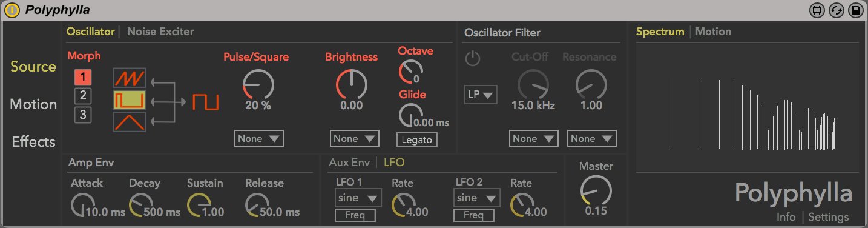
Task: Click the save preset disk icon
Action: pyautogui.click(x=855, y=10)
